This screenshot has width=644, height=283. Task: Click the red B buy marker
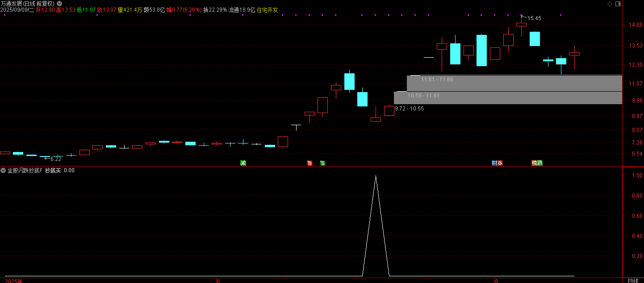tap(309, 163)
